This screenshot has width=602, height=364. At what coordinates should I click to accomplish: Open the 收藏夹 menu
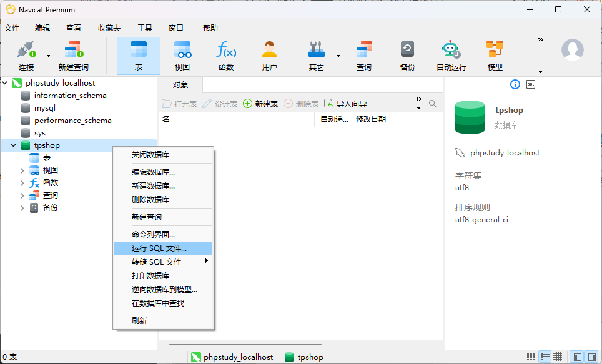click(109, 27)
